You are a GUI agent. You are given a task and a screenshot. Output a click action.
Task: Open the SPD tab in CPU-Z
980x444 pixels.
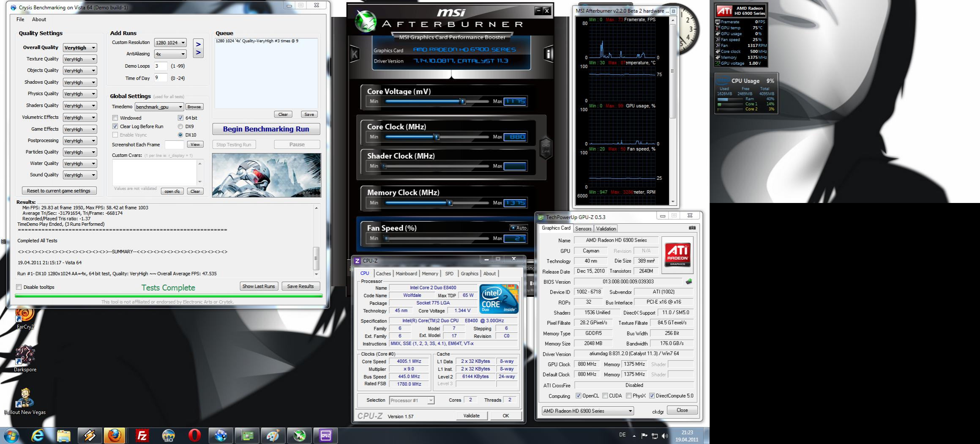pyautogui.click(x=449, y=274)
